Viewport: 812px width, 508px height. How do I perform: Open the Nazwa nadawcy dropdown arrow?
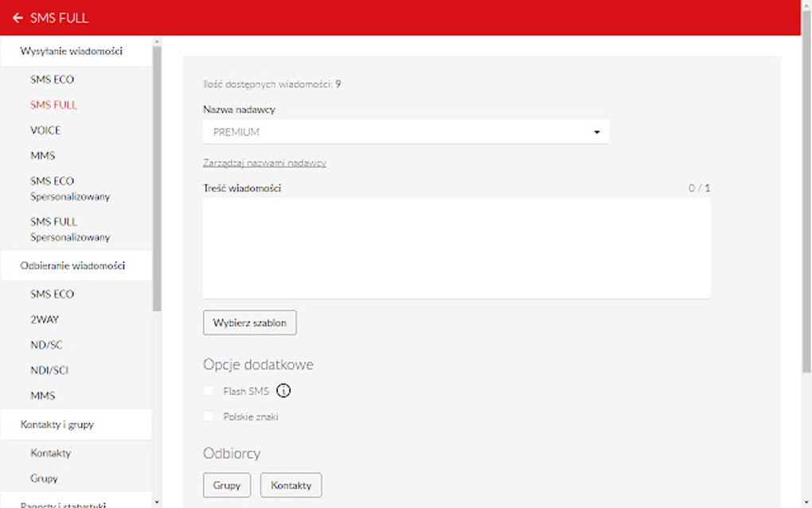pyautogui.click(x=597, y=131)
